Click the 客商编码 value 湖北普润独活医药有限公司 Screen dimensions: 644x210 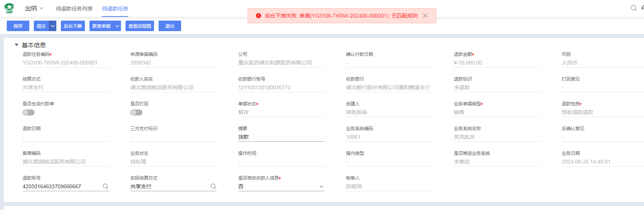[54, 162]
